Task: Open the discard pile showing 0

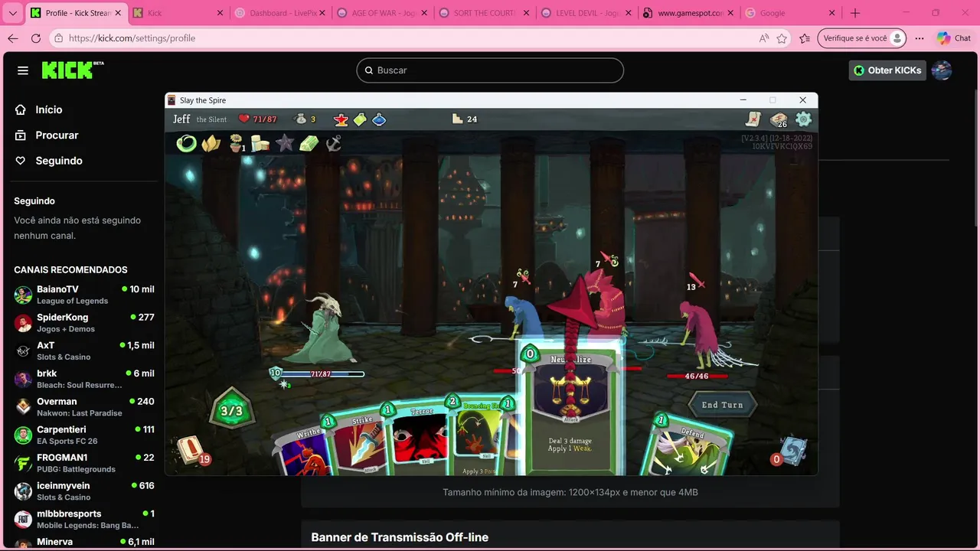Action: pos(792,452)
